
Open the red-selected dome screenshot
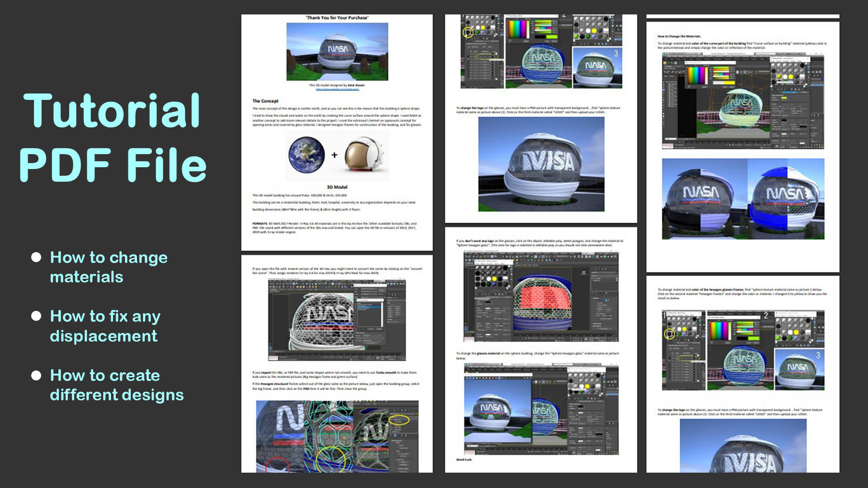pos(541,296)
